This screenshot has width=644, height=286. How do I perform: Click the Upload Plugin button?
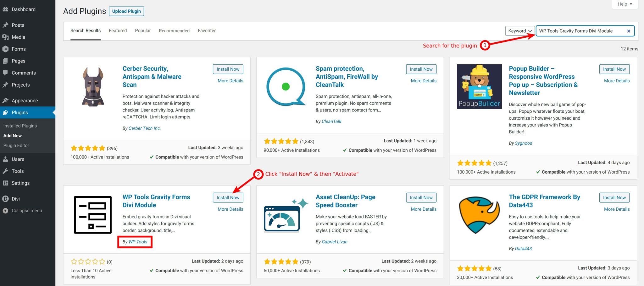click(126, 11)
